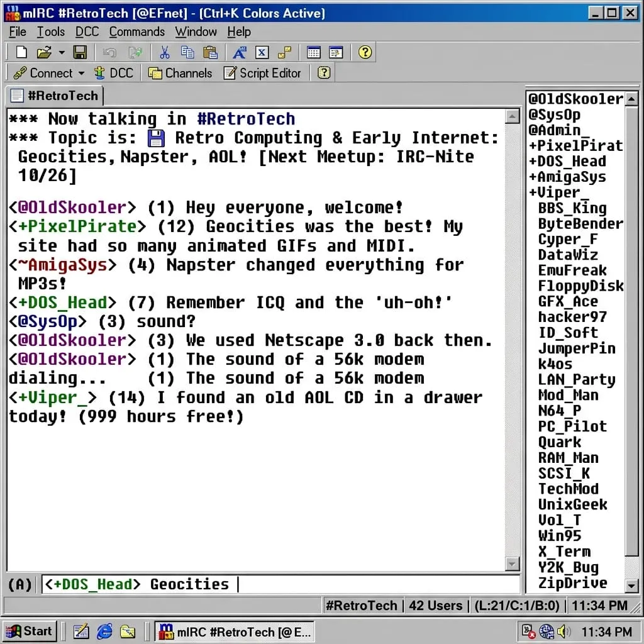644x644 pixels.
Task: Click the New document toolbar icon
Action: [x=21, y=52]
